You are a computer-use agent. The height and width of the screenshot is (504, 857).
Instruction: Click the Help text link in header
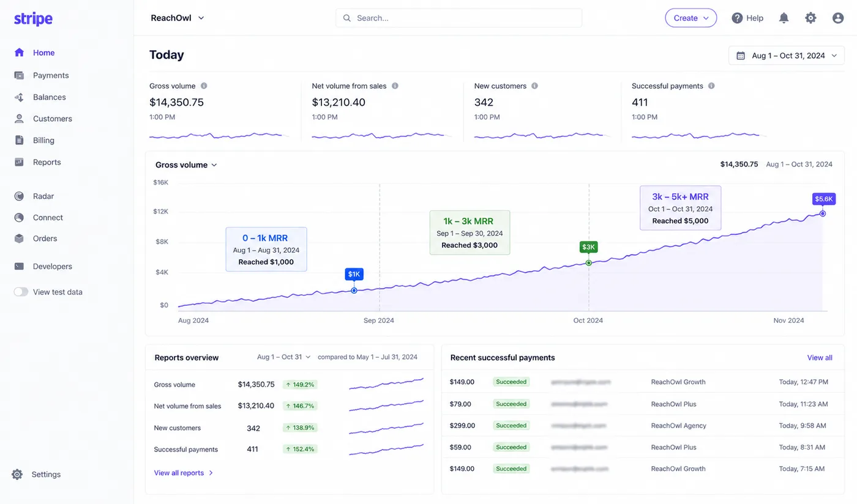[x=755, y=18]
